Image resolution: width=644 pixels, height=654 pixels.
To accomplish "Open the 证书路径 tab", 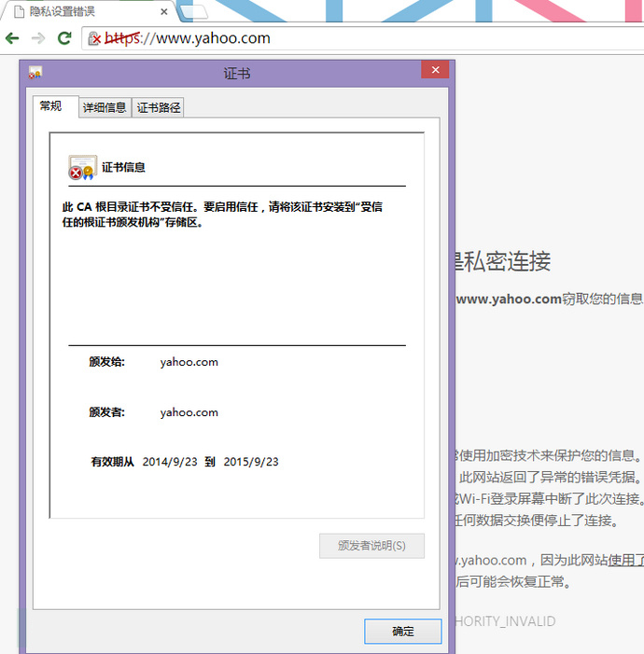I will [x=158, y=107].
